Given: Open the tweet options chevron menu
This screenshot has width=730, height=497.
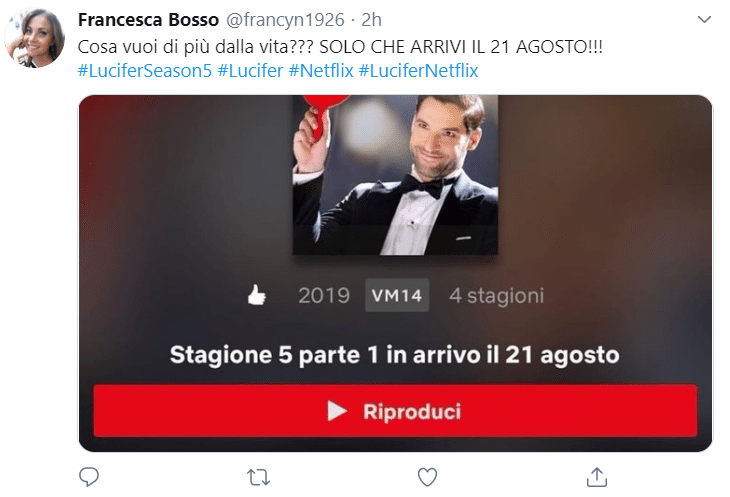Looking at the screenshot, I should tap(704, 20).
